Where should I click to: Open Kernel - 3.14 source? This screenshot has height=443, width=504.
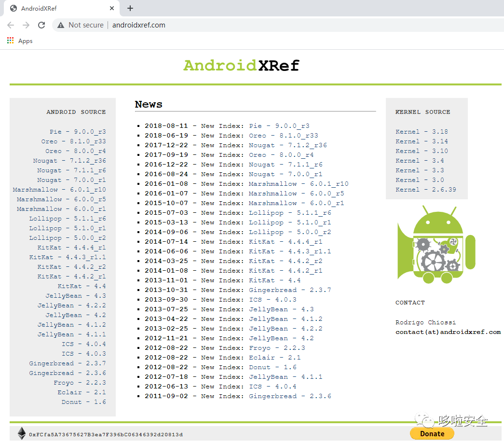coord(422,141)
